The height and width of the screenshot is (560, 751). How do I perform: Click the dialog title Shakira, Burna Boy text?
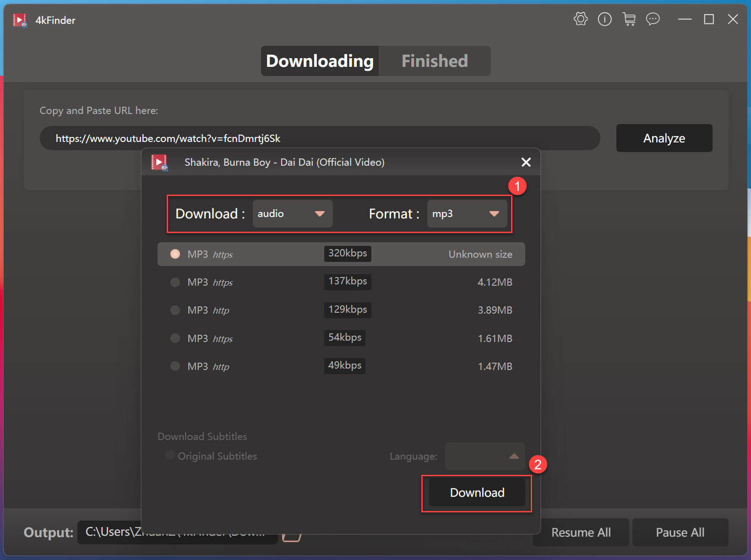(284, 162)
